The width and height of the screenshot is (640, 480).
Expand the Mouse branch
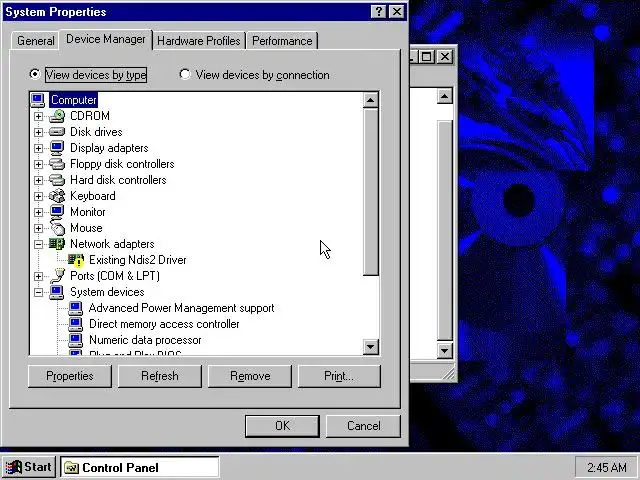(38, 228)
